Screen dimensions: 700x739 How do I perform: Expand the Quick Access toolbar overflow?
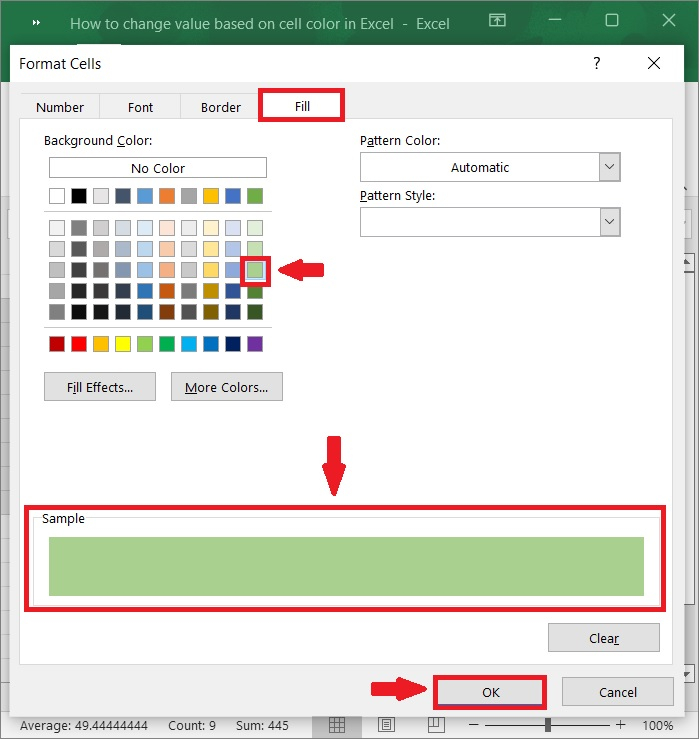(36, 23)
